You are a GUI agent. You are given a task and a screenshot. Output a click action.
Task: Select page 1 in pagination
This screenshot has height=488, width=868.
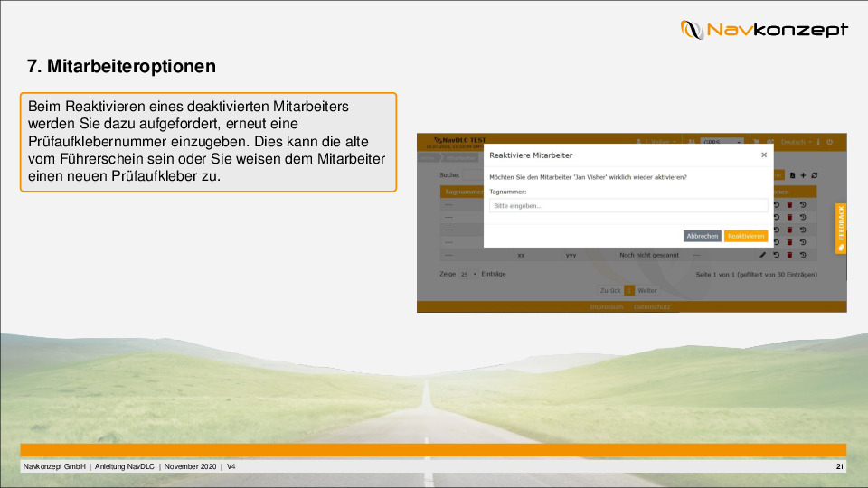point(629,290)
